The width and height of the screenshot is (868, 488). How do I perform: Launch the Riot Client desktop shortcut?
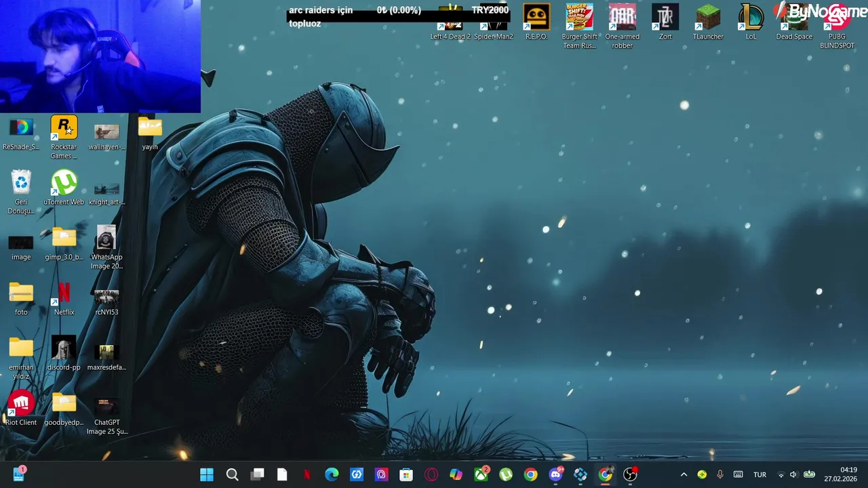pos(21,409)
